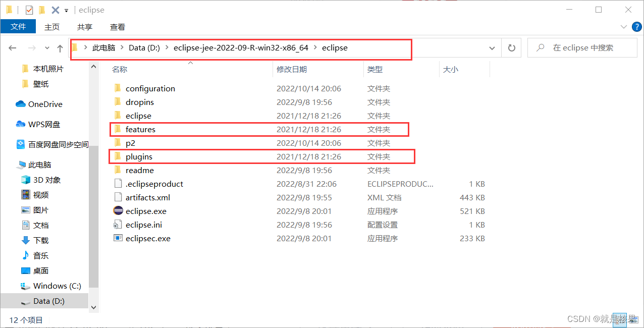
Task: Click the 音乐 music note icon
Action: 25,255
